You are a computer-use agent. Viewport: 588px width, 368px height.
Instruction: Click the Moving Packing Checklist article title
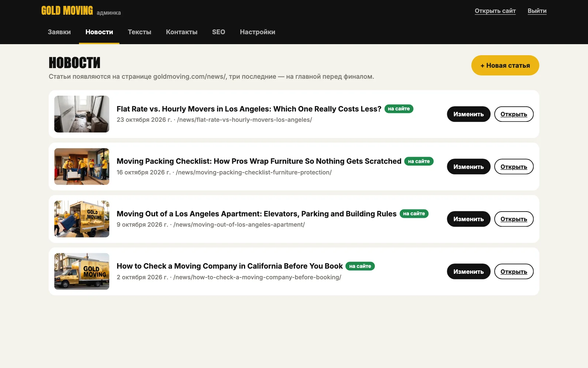click(259, 161)
